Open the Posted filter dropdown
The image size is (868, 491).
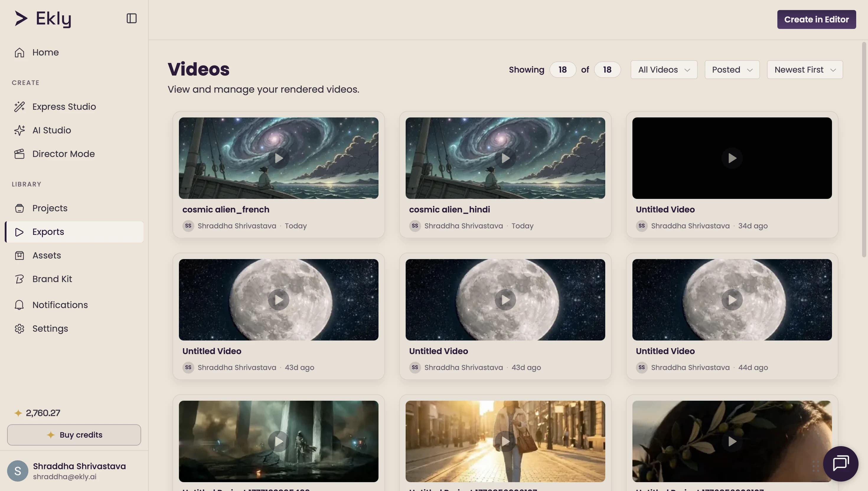click(x=732, y=69)
